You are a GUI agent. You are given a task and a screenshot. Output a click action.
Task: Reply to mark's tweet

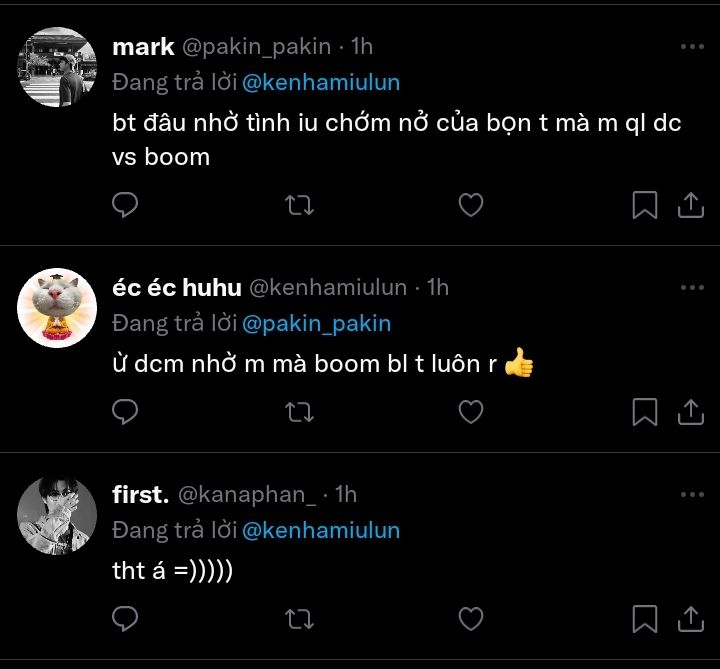tap(125, 205)
